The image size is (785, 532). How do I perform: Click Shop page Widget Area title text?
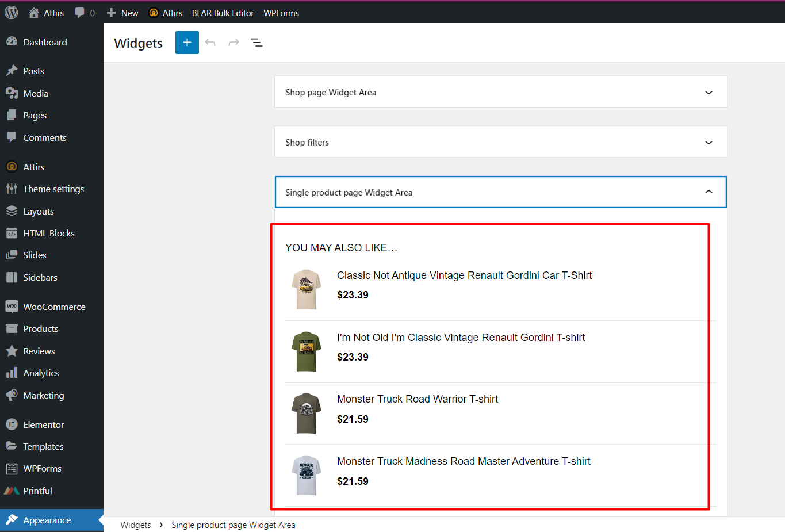(x=331, y=93)
